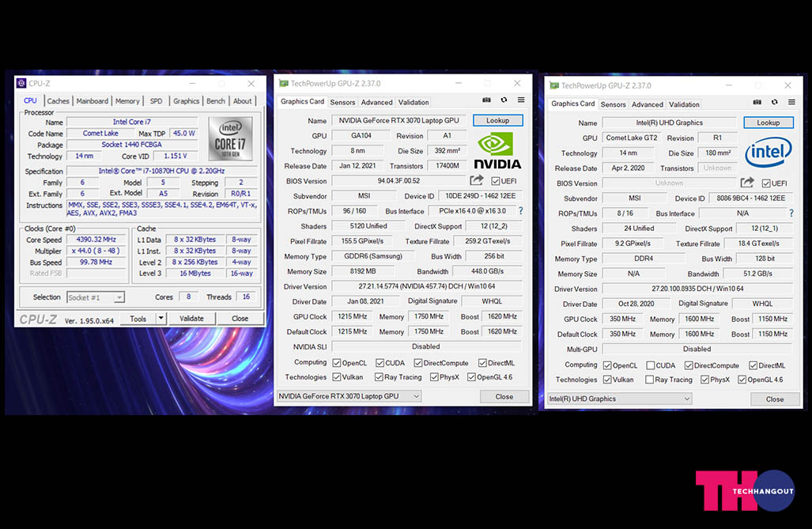Click the Code Name field Comet Lake in CPU-Z
812x529 pixels.
[x=100, y=134]
